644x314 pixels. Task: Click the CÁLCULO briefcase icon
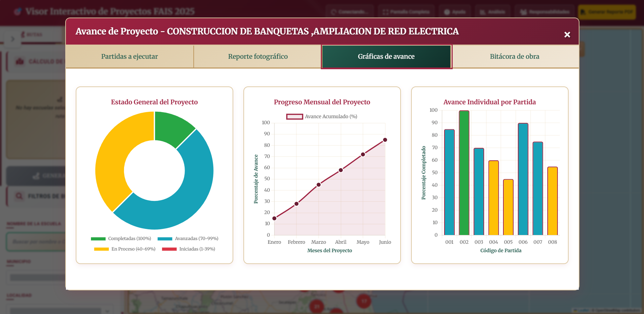coord(19,61)
